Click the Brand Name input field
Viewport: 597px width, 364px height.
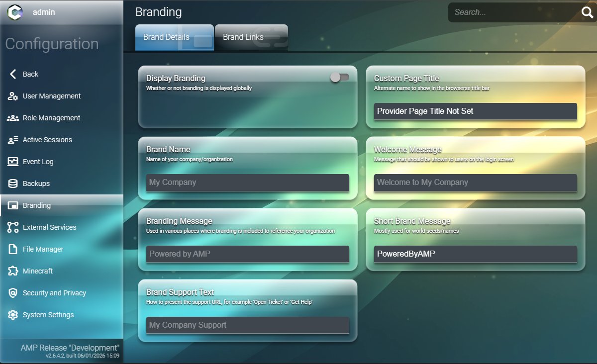coord(247,182)
